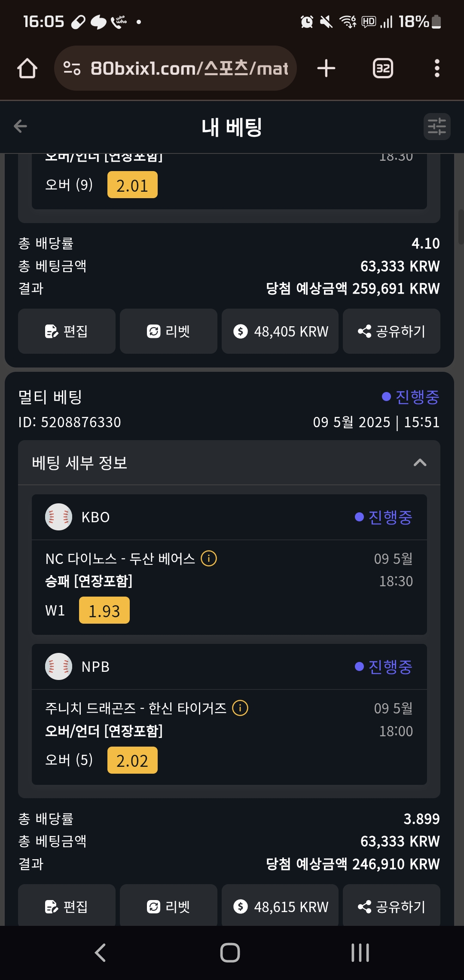464x980 pixels.
Task: Tap the info icon beside NC 다이노스 - 두산 베어스
Action: coord(209,558)
